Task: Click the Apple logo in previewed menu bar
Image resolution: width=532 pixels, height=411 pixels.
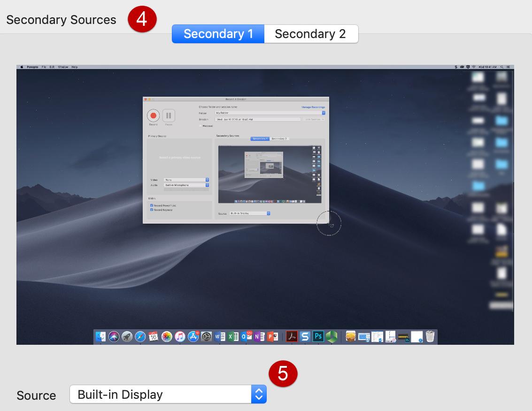Action: click(22, 67)
